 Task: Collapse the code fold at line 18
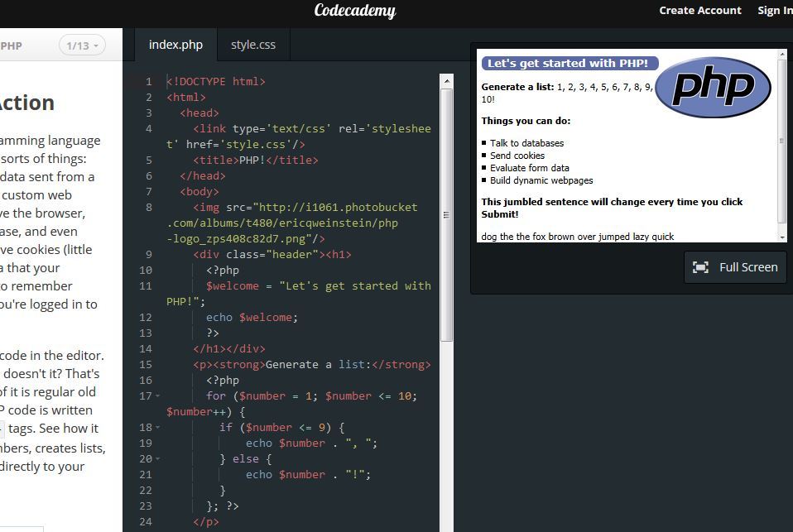coord(158,427)
